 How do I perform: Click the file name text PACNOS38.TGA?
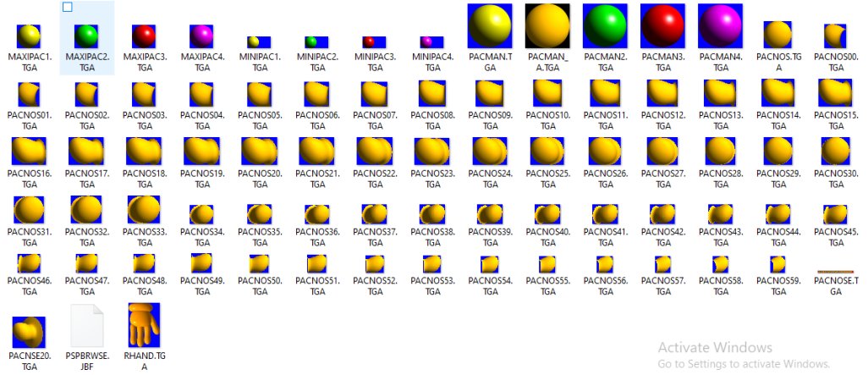[x=432, y=237]
